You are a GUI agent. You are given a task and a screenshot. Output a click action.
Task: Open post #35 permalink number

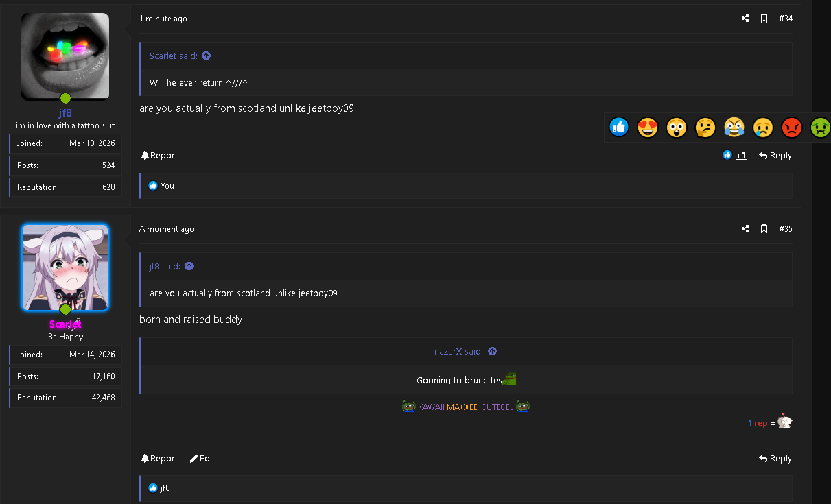[786, 229]
